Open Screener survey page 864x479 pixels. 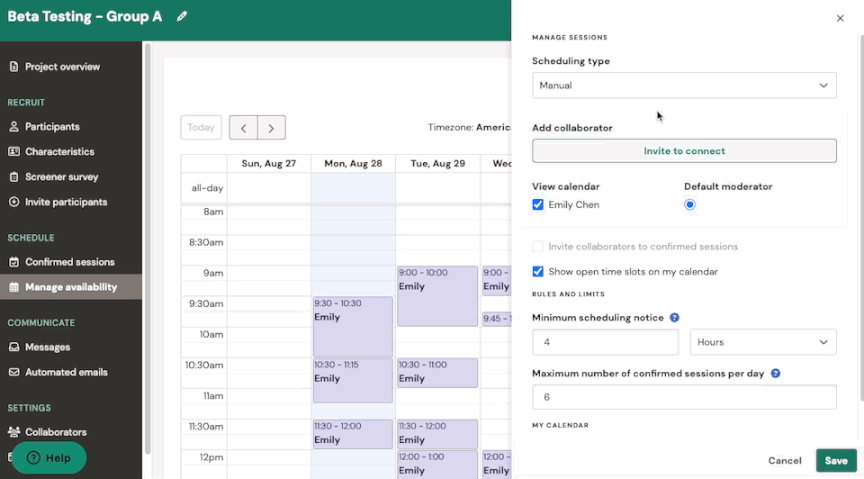click(61, 177)
